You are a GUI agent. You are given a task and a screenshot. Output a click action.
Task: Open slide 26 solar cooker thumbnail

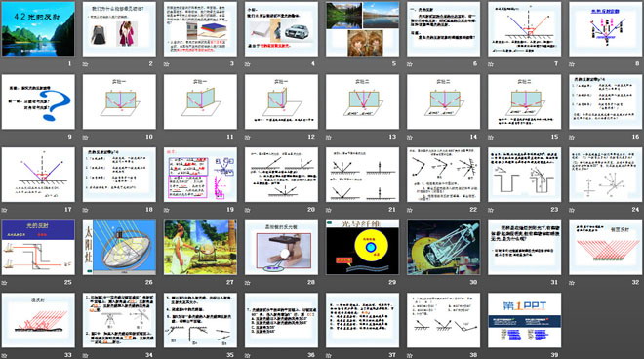(x=119, y=247)
